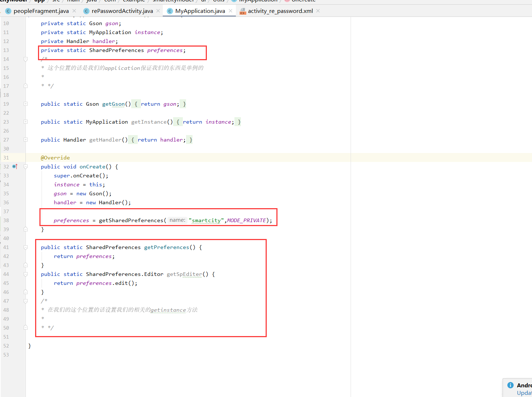Click the class icon on MyApplication.java tab
This screenshot has width=532, height=397.
170,11
